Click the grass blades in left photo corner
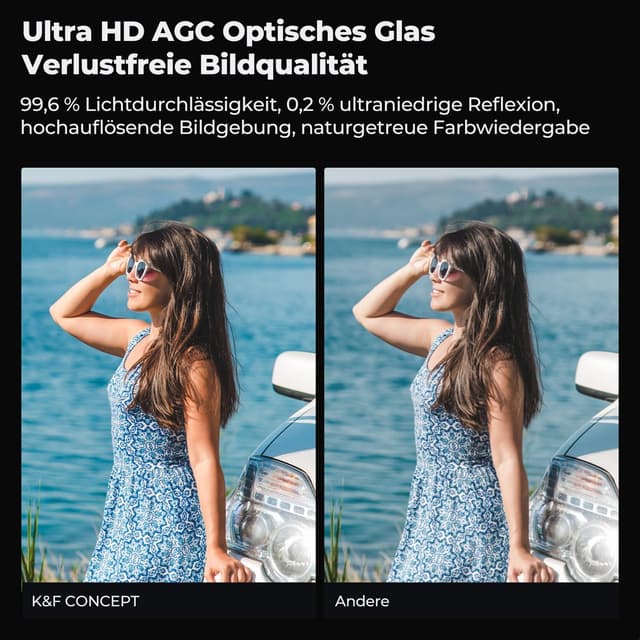Image resolution: width=640 pixels, height=640 pixels. (x=33, y=543)
